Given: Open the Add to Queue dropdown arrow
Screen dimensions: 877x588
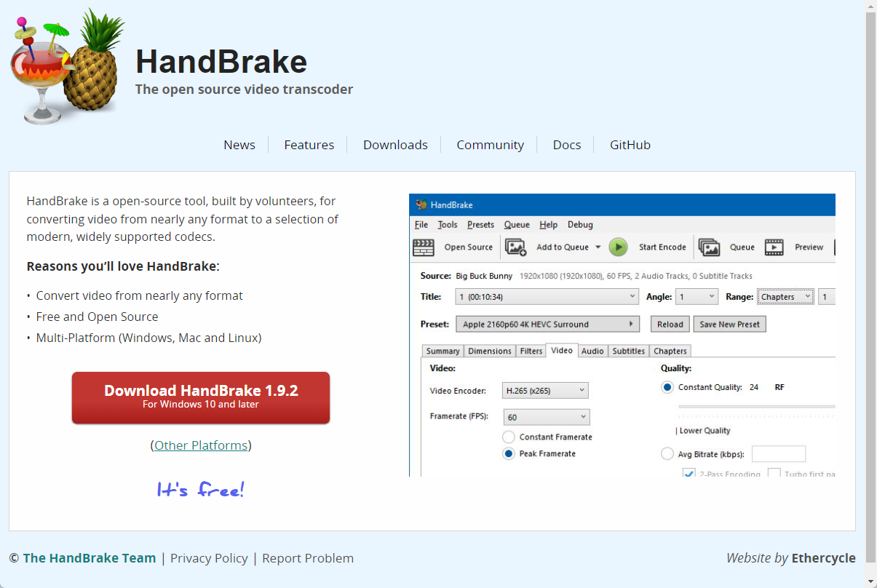Looking at the screenshot, I should click(x=598, y=247).
